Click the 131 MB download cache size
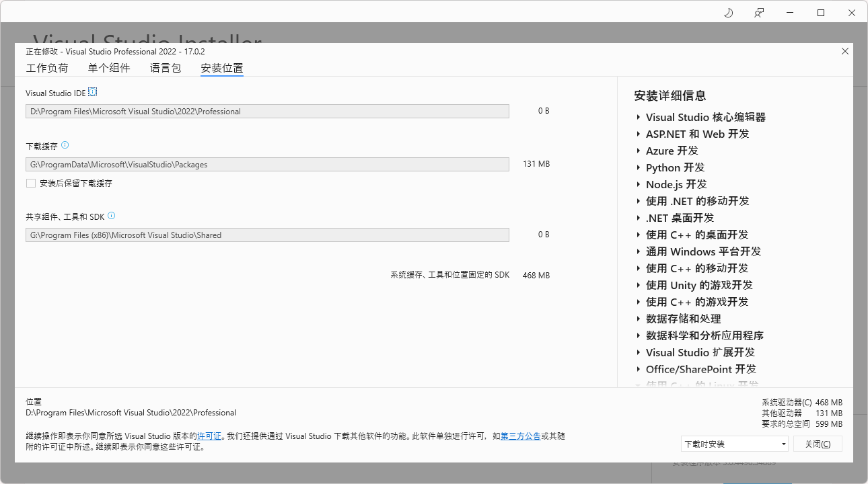The height and width of the screenshot is (484, 868). [536, 164]
